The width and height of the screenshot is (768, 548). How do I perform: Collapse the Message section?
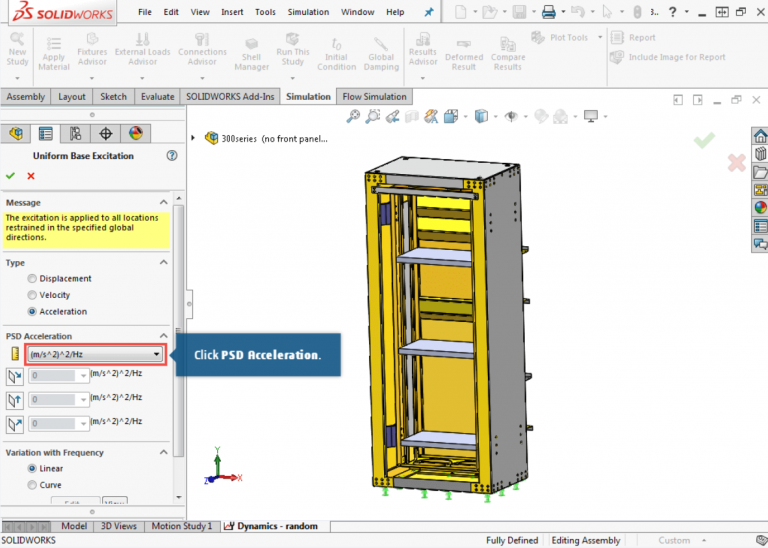pos(165,202)
